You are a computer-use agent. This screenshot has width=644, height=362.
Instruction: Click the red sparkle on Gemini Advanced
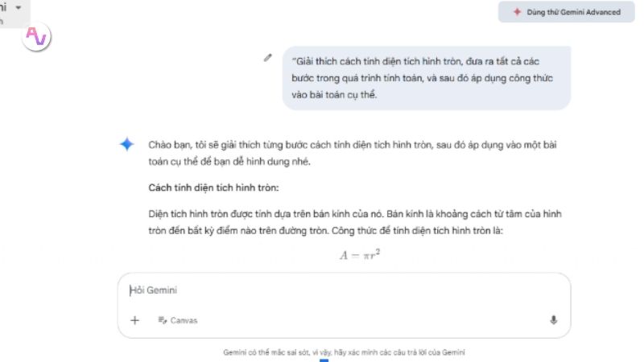click(517, 12)
